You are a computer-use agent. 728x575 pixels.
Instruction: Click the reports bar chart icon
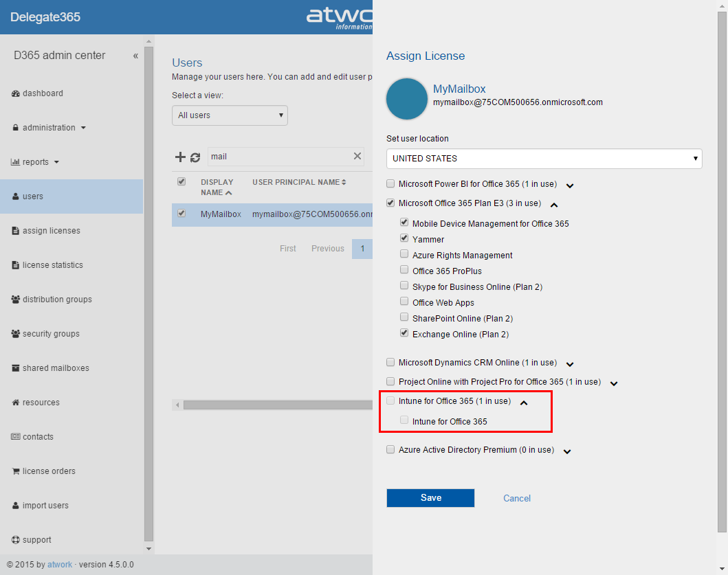click(x=15, y=162)
